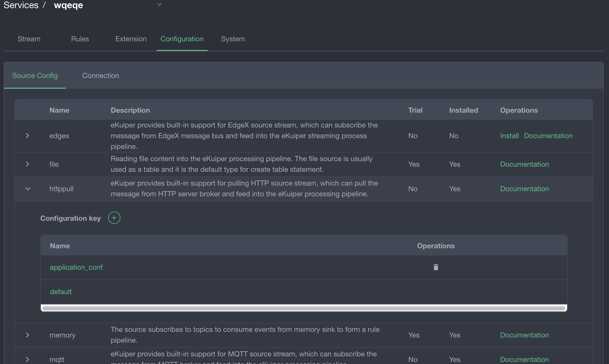Image resolution: width=609 pixels, height=364 pixels.
Task: Collapse the httppull source row
Action: tap(28, 189)
